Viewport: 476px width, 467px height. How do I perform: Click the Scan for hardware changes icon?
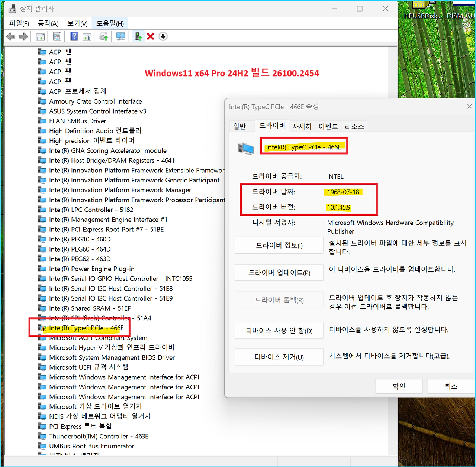[x=120, y=36]
